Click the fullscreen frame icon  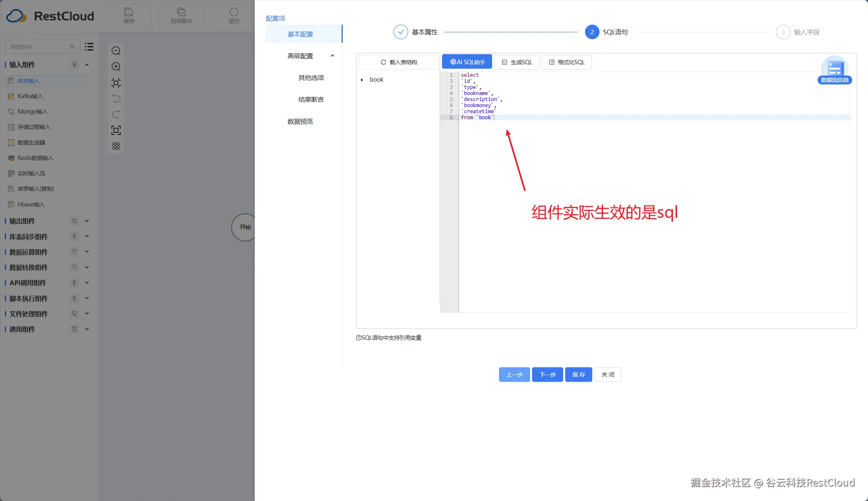point(116,131)
